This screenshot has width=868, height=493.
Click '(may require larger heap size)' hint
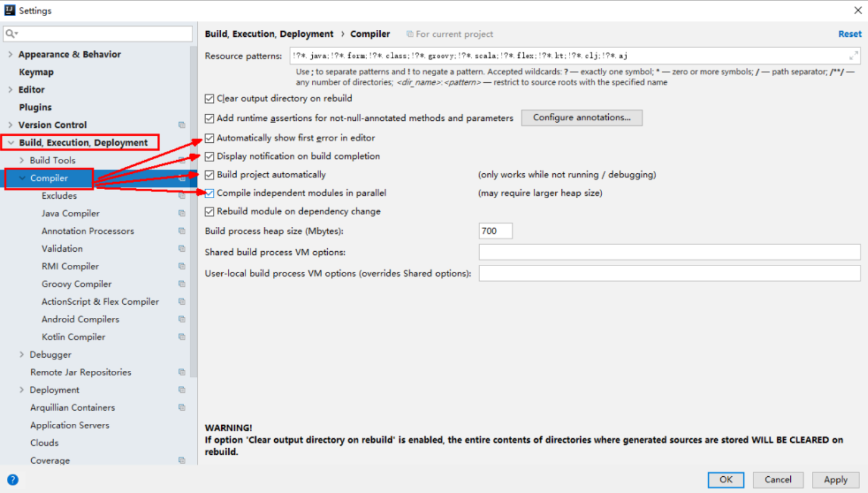[540, 193]
